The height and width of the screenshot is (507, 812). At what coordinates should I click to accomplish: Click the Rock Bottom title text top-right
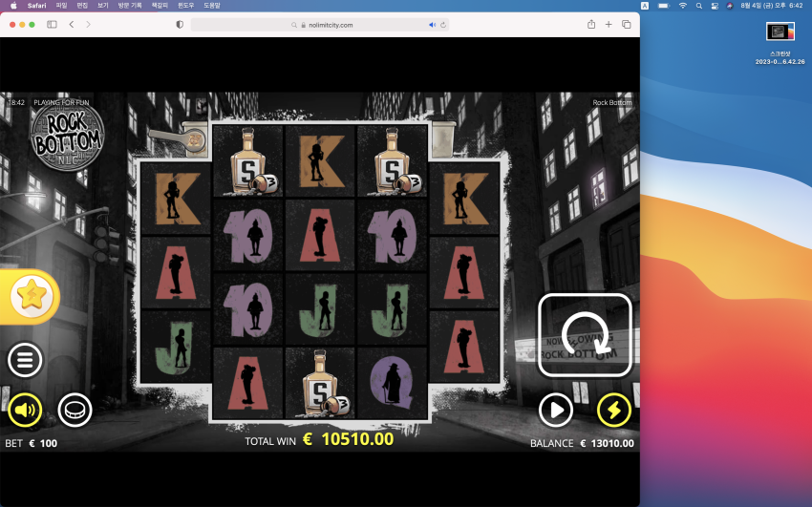click(612, 102)
